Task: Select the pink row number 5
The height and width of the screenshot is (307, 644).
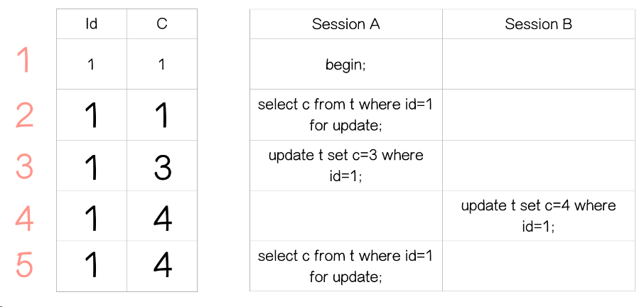Action: (x=24, y=265)
